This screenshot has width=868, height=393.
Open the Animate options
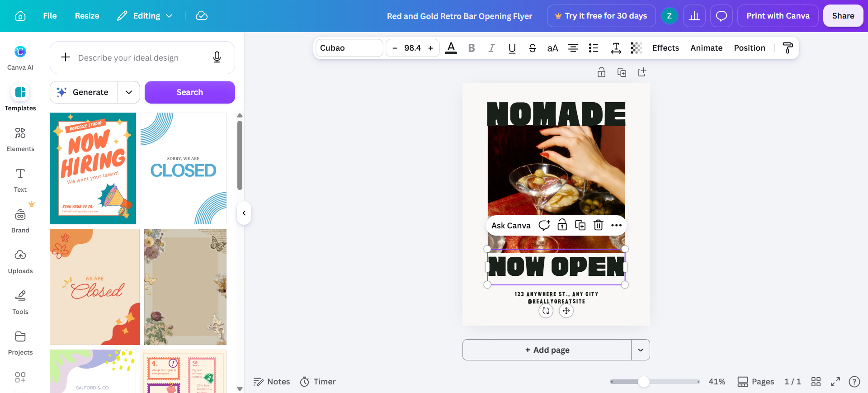(706, 48)
